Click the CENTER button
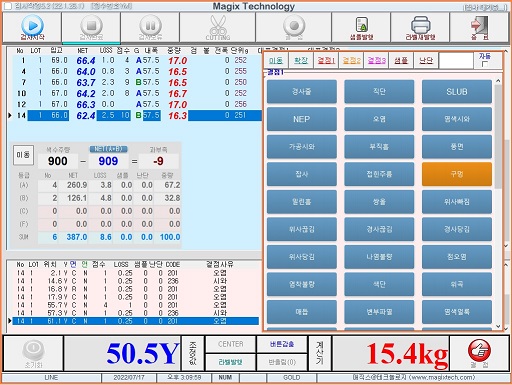The width and height of the screenshot is (512, 385). 231,344
